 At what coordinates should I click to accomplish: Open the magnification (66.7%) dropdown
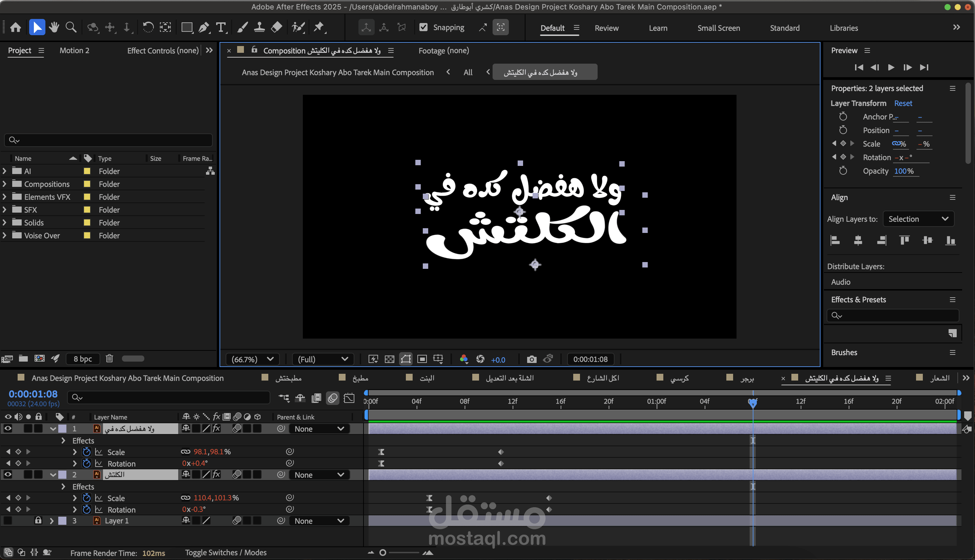(252, 359)
